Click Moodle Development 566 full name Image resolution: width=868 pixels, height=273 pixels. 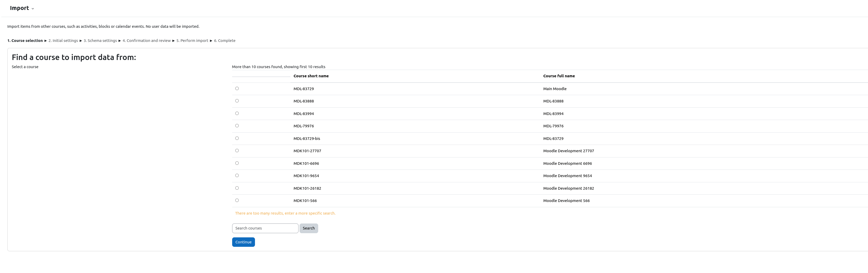coord(566,201)
